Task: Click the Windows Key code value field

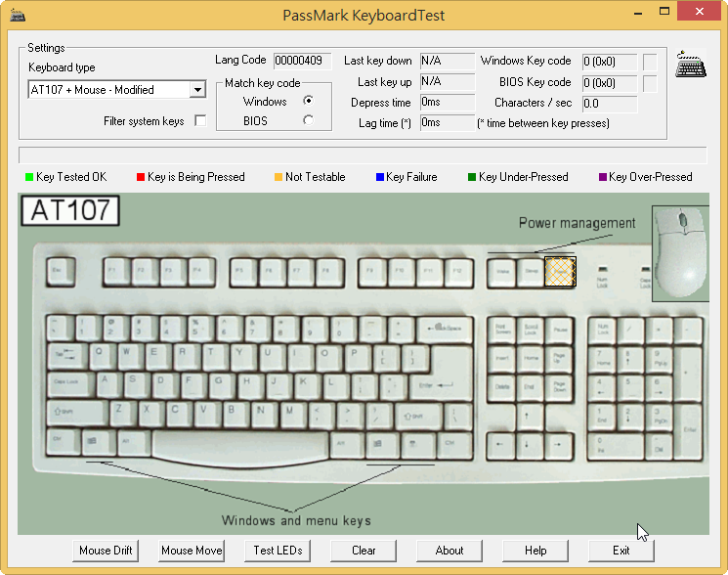Action: coord(610,62)
